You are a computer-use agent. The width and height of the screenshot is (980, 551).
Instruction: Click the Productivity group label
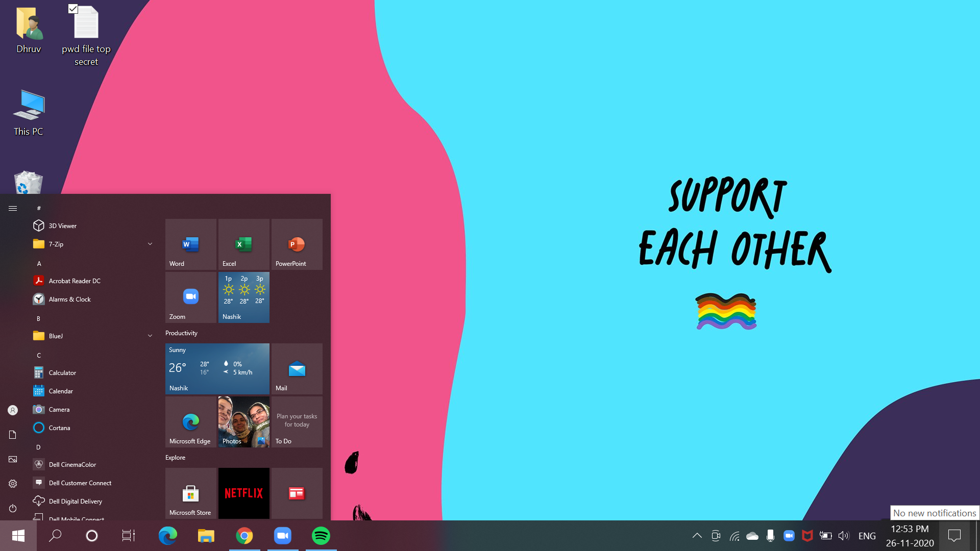point(181,333)
